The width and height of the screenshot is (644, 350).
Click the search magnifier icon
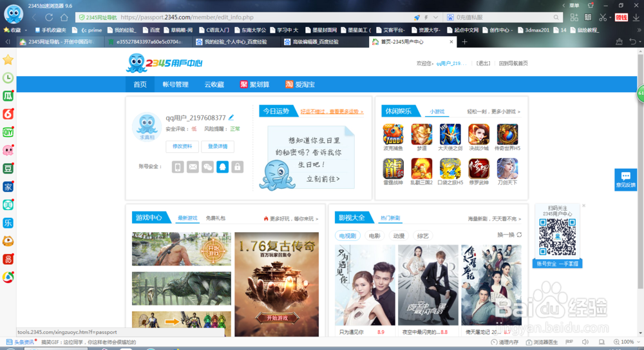[556, 17]
